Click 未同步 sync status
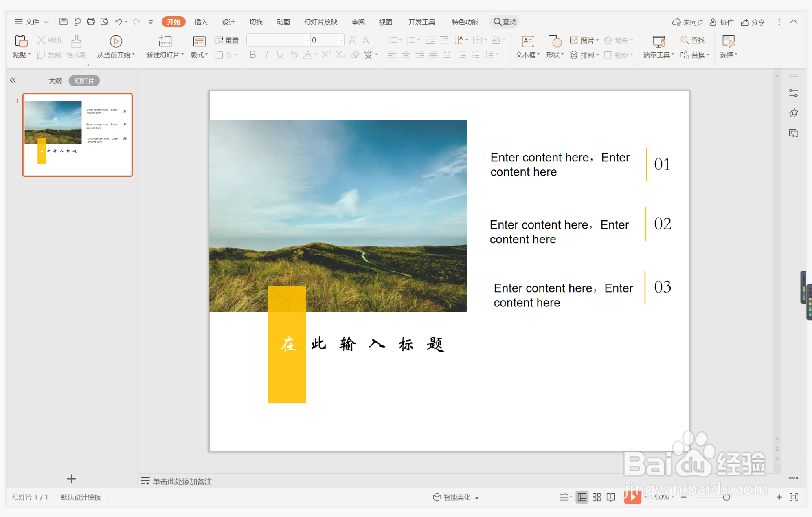The height and width of the screenshot is (517, 812). [x=687, y=22]
